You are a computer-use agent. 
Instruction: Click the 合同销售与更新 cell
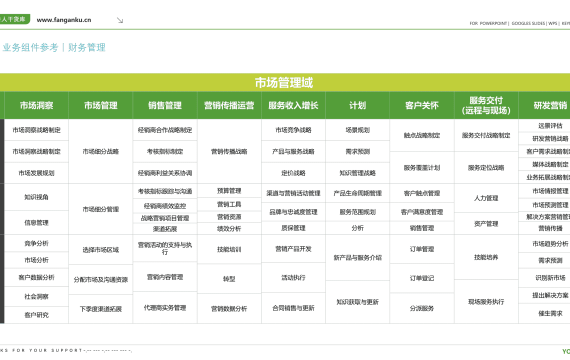293,308
